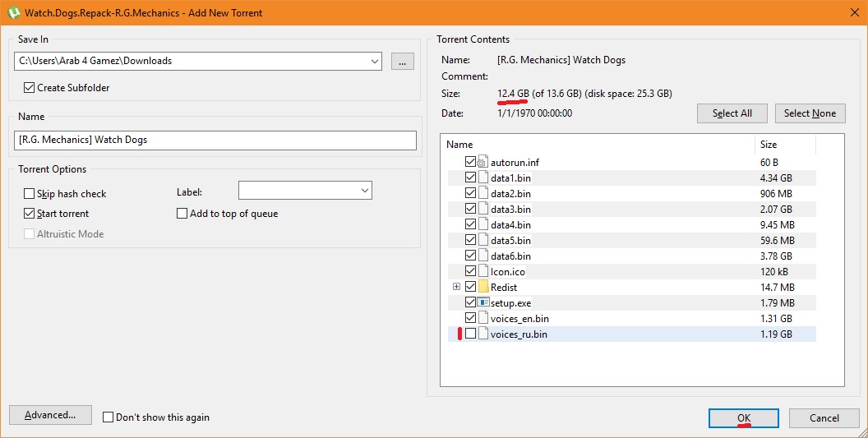Check Add to top of queue

(x=182, y=214)
